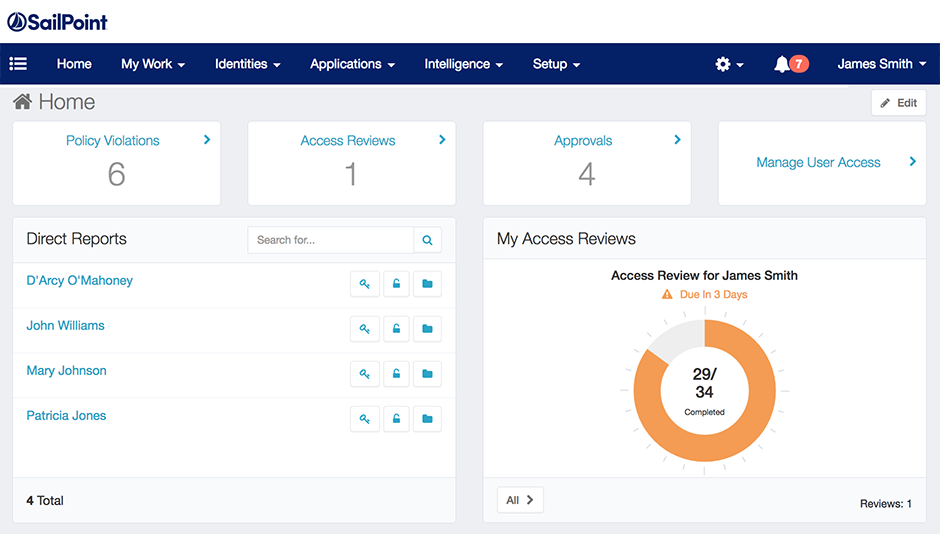This screenshot has height=534, width=940.
Task: Click the key icon for D'Arcy O'Mahoney
Action: click(365, 284)
